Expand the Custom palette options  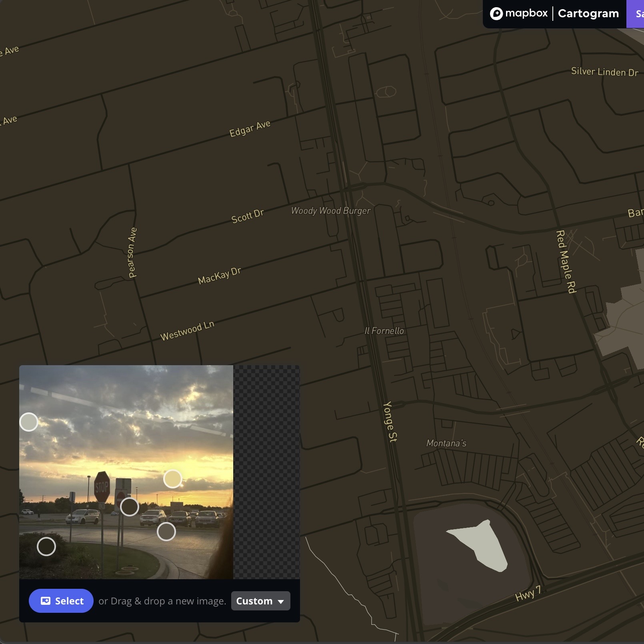pos(260,601)
